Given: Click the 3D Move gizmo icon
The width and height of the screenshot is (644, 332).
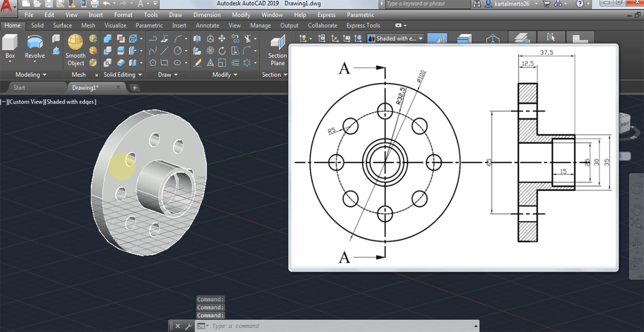Looking at the screenshot, I should pos(210,39).
